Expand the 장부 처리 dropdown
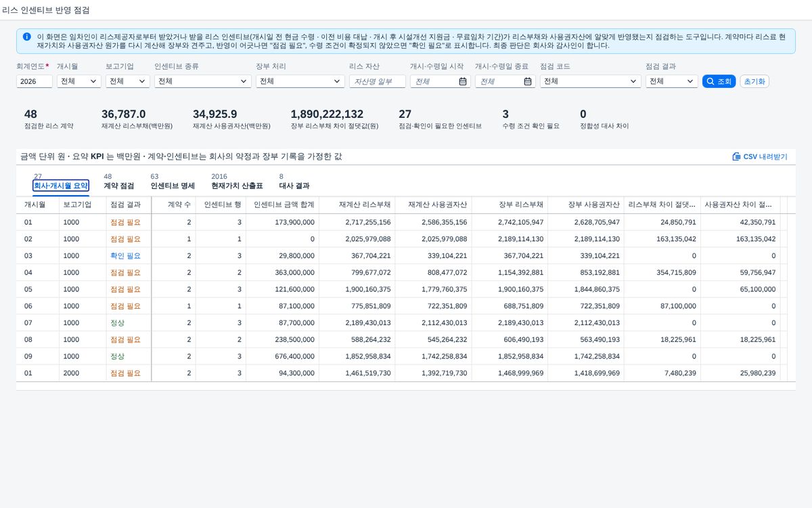The width and height of the screenshot is (812, 508). coord(300,81)
